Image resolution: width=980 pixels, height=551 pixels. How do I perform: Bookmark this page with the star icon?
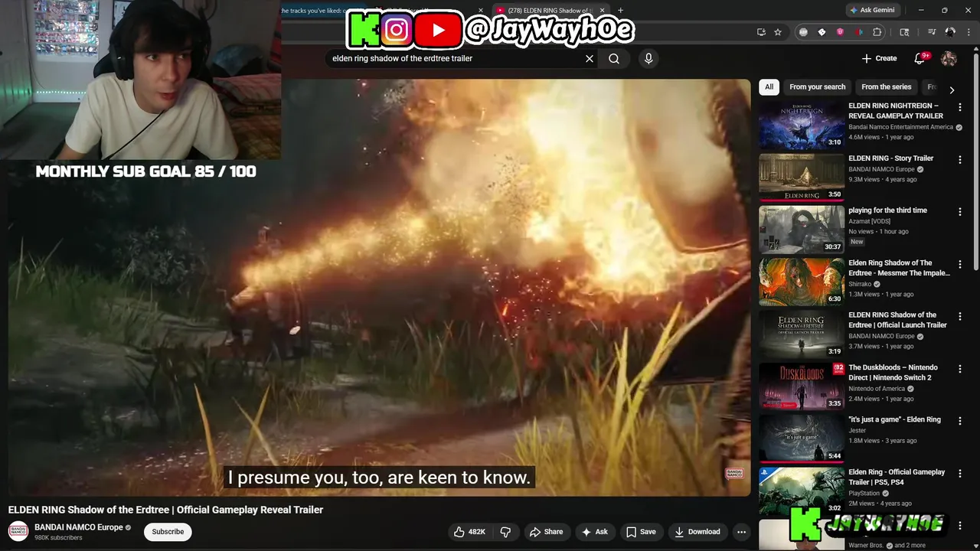click(778, 32)
